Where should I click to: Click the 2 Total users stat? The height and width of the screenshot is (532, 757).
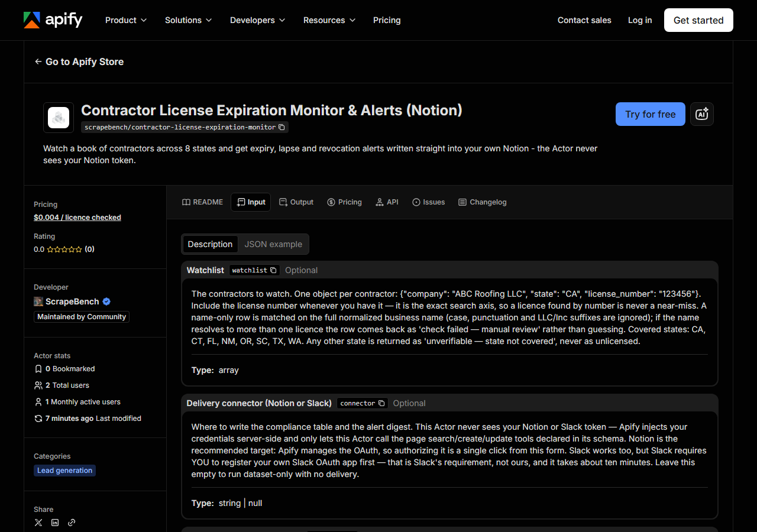(62, 385)
